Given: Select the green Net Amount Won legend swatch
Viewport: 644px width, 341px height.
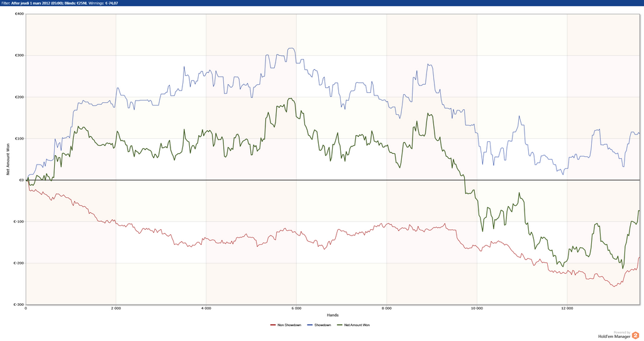Looking at the screenshot, I should point(339,325).
